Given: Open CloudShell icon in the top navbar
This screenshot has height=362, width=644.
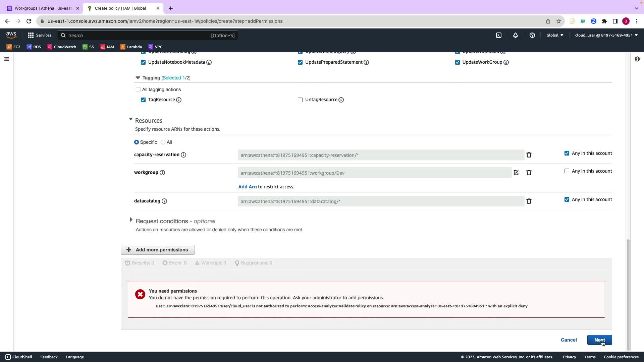Looking at the screenshot, I should click(499, 35).
